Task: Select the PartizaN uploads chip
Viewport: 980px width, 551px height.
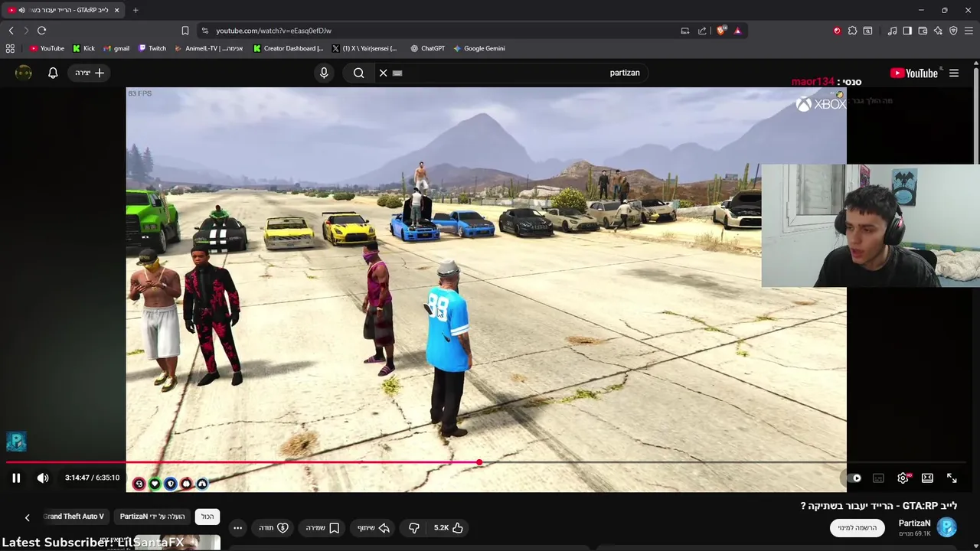Action: pos(152,517)
